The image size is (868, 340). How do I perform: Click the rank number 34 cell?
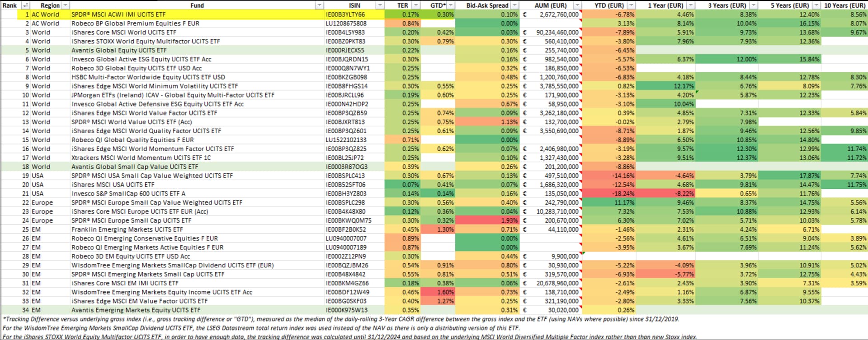tap(15, 310)
